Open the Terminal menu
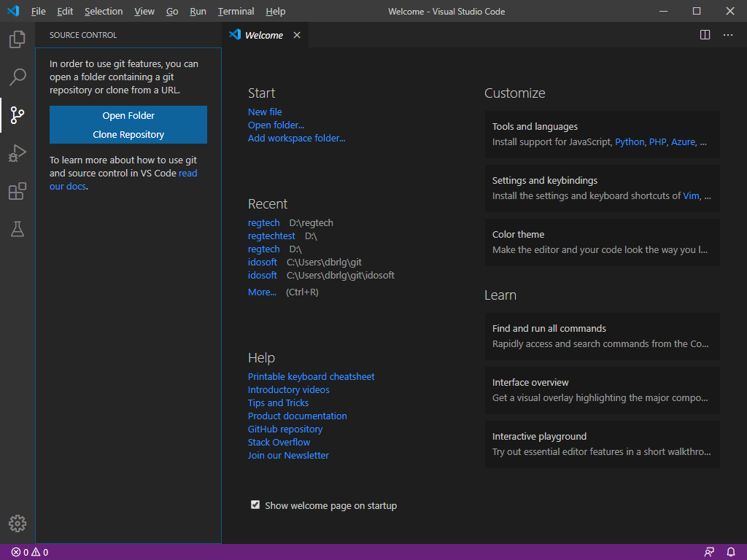 (236, 11)
